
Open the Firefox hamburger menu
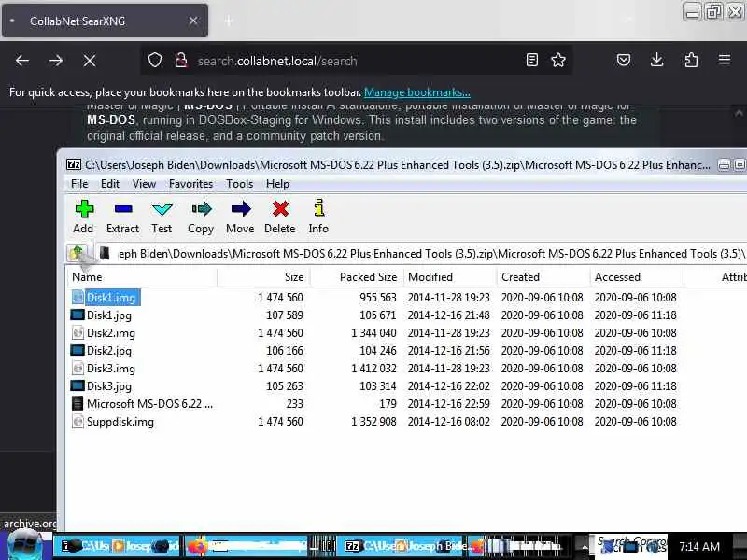725,60
